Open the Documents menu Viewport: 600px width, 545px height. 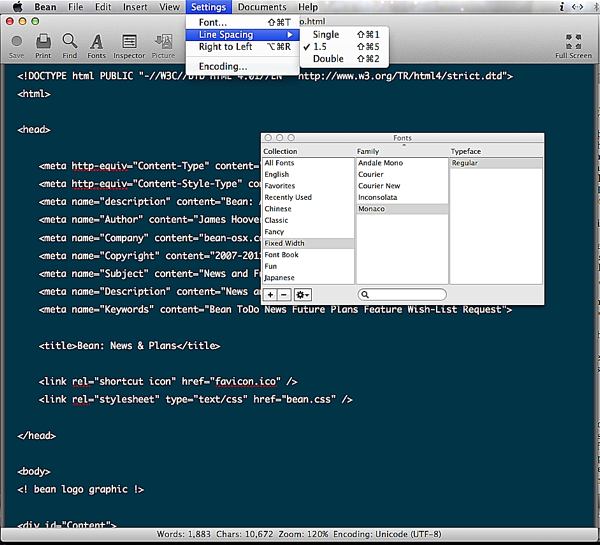[262, 7]
